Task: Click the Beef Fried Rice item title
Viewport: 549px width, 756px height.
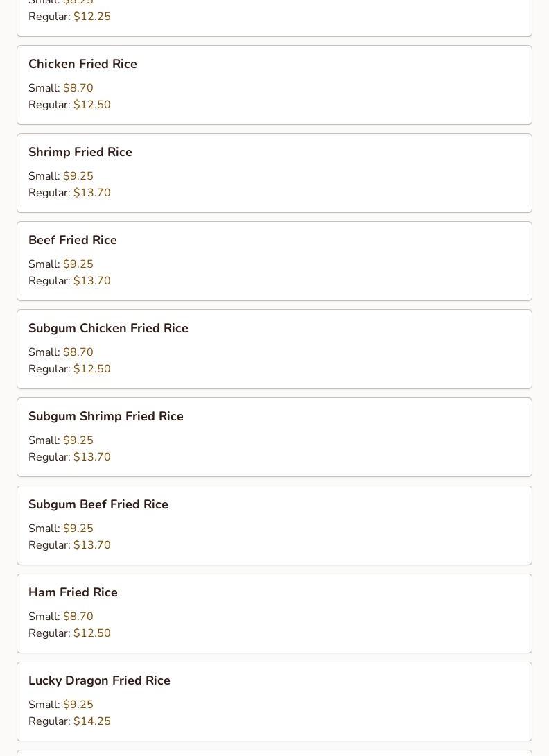Action: pos(72,240)
